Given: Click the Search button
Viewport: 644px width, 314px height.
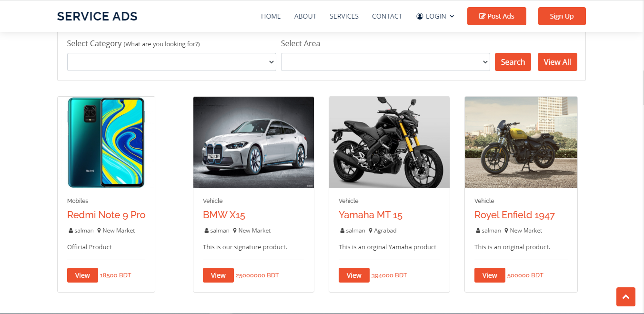Looking at the screenshot, I should [x=513, y=62].
